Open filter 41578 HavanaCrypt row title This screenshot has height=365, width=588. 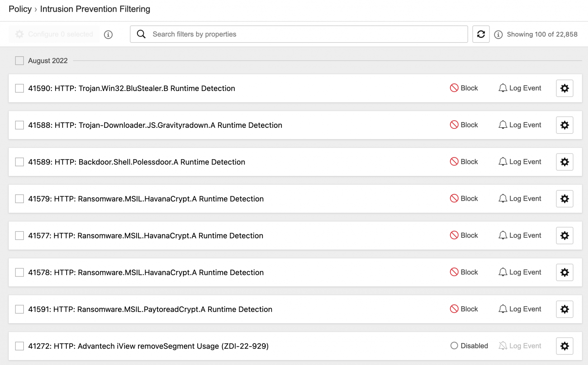[x=146, y=272]
